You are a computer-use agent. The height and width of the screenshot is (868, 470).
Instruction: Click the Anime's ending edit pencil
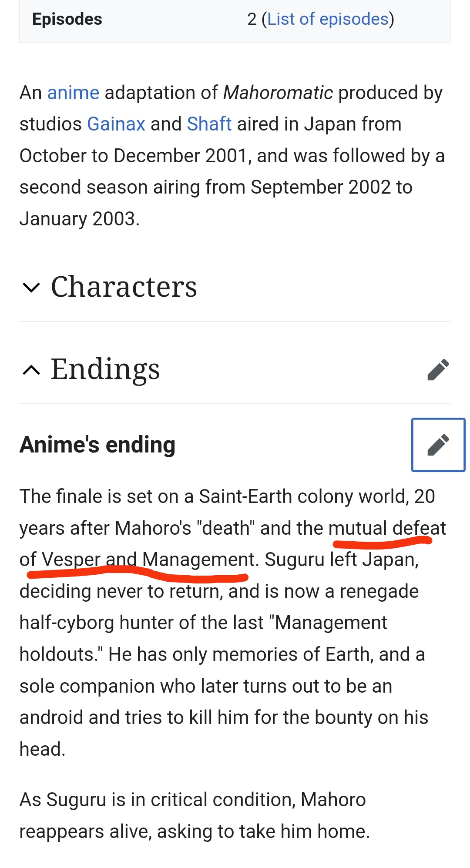click(438, 445)
